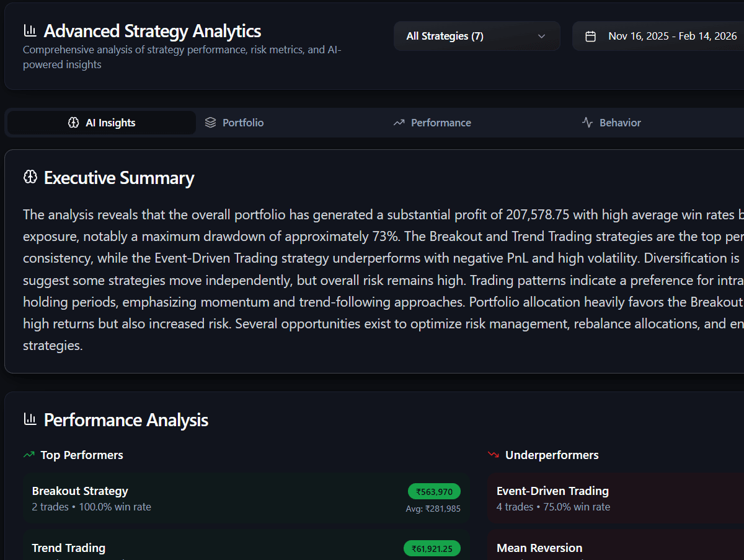Select the Breakout Strategy entry under Top Performers
This screenshot has height=560, width=744.
coord(186,498)
